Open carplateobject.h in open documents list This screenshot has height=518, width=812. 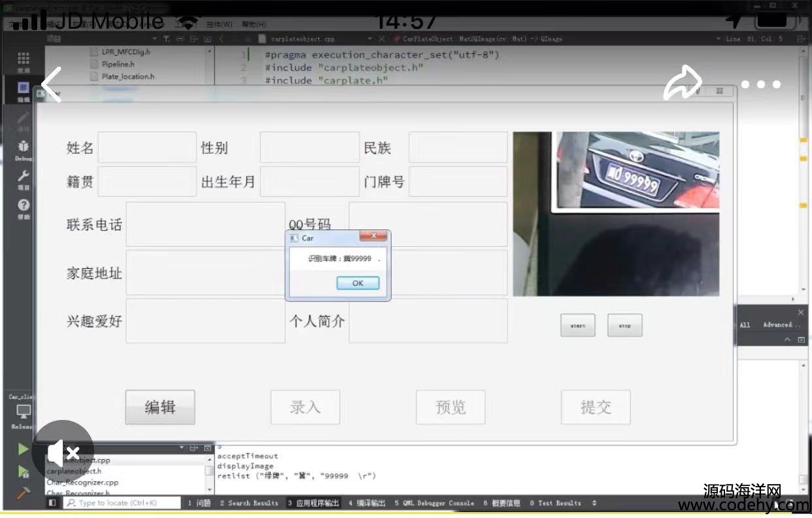point(74,471)
